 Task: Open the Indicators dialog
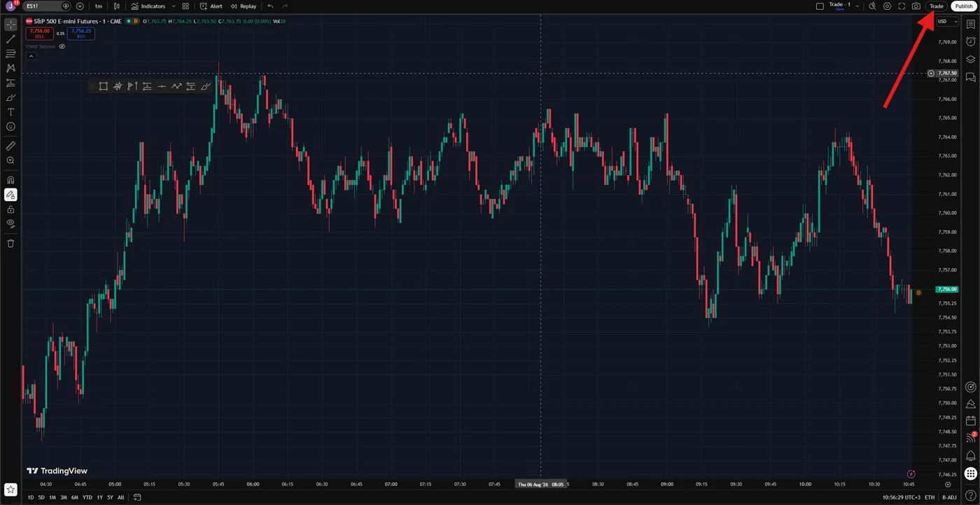point(148,6)
